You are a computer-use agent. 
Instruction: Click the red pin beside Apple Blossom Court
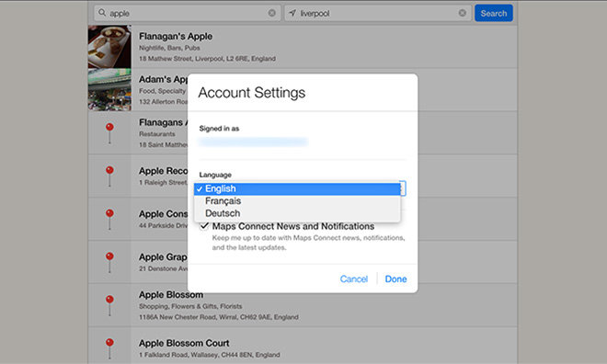109,348
